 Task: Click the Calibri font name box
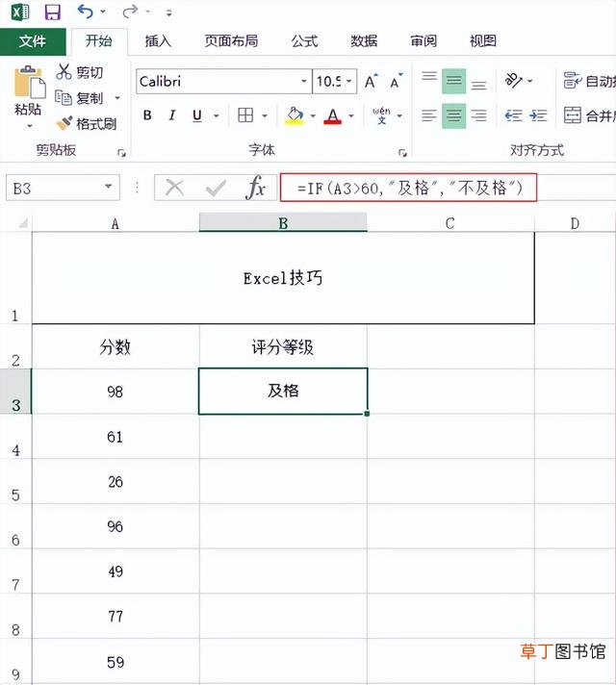point(218,81)
